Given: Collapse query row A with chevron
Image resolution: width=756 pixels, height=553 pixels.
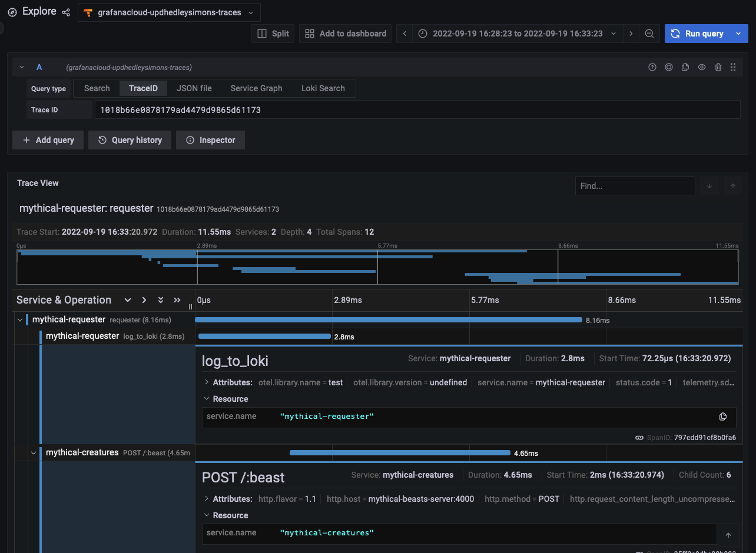Looking at the screenshot, I should [x=22, y=67].
